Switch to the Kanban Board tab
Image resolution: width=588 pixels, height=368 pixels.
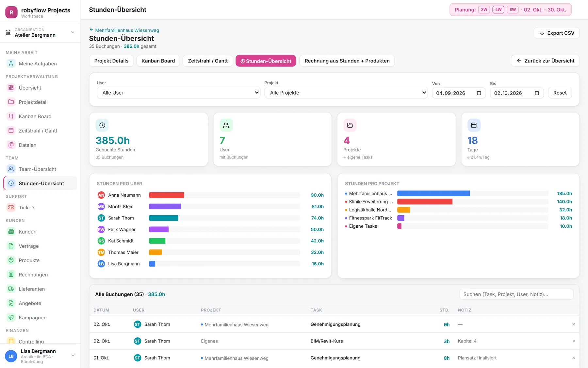pyautogui.click(x=158, y=61)
